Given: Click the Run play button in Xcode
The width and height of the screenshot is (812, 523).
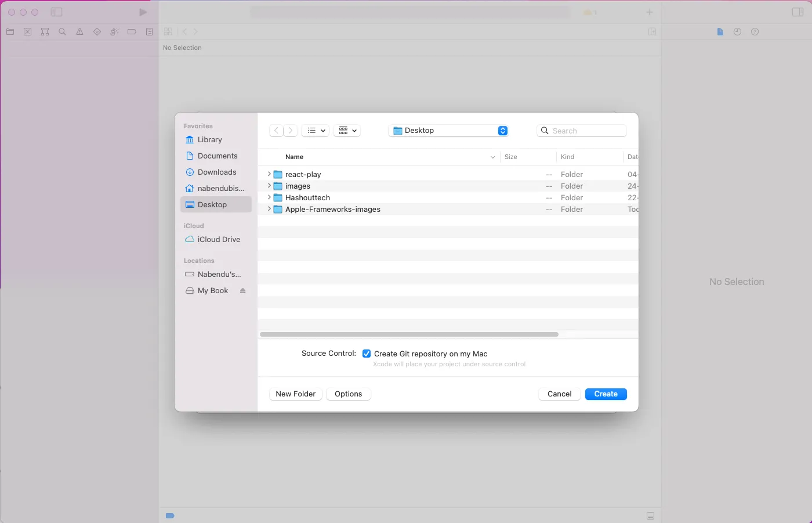Looking at the screenshot, I should 143,12.
